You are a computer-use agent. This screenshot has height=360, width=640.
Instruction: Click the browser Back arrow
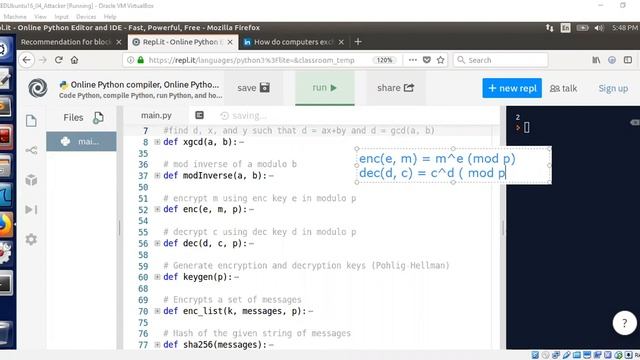pyautogui.click(x=27, y=60)
